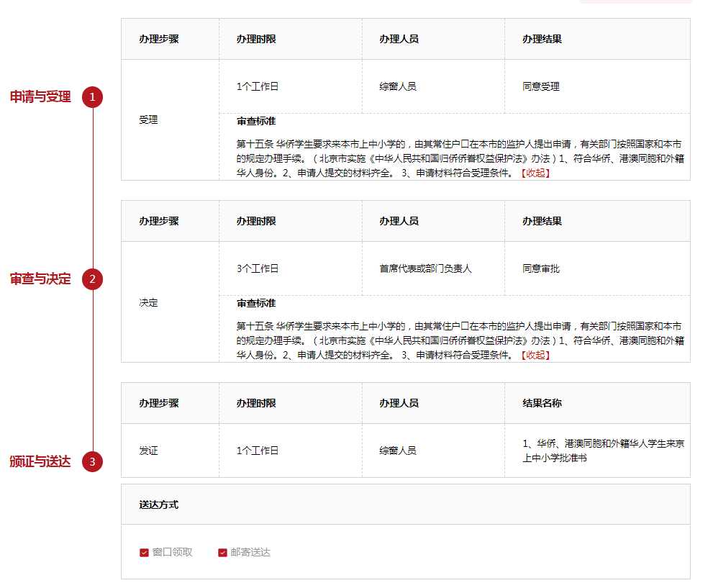Viewport: 713px width, 588px height.
Task: Collapse 审查标准 text in the 决定 section
Action: [535, 355]
